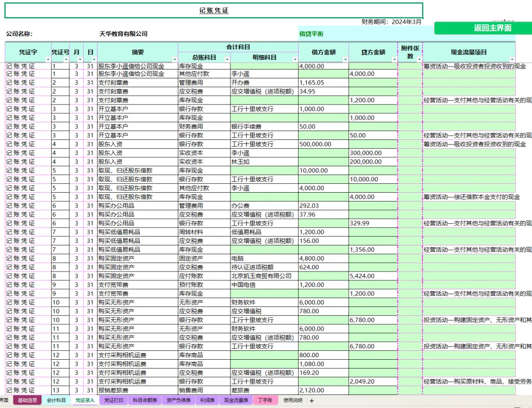Click the 借贷平衡 status cell
The width and height of the screenshot is (532, 408).
pos(311,34)
